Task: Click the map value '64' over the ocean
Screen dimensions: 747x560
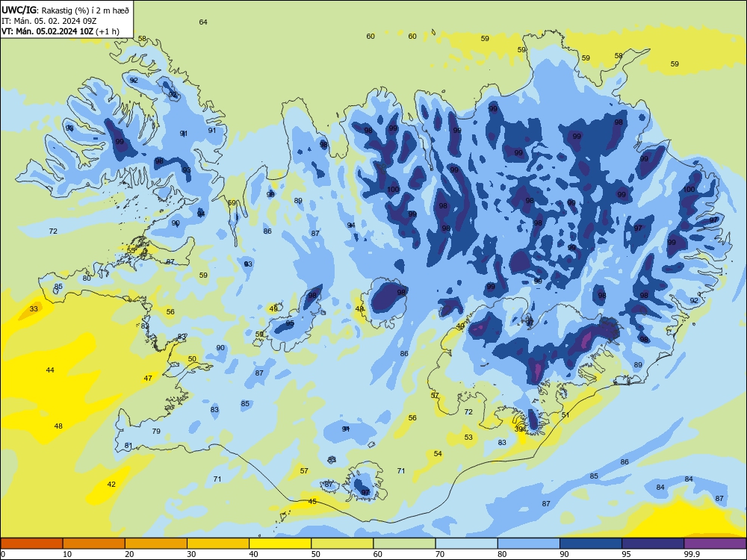Action: pyautogui.click(x=203, y=22)
